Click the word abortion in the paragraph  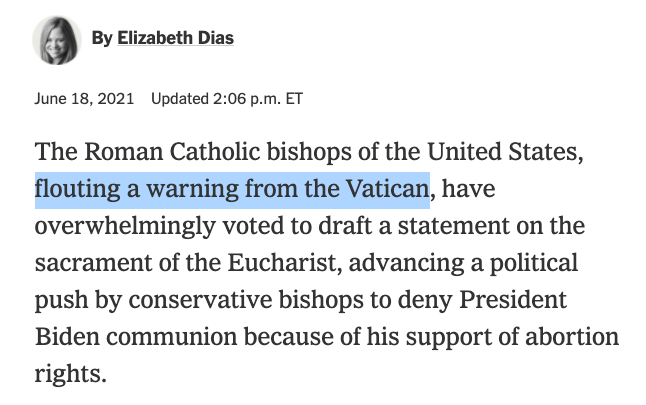(572, 337)
